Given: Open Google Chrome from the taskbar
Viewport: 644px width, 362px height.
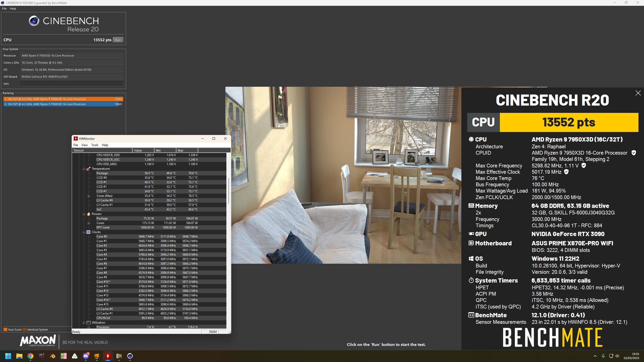Looking at the screenshot, I should point(30,356).
